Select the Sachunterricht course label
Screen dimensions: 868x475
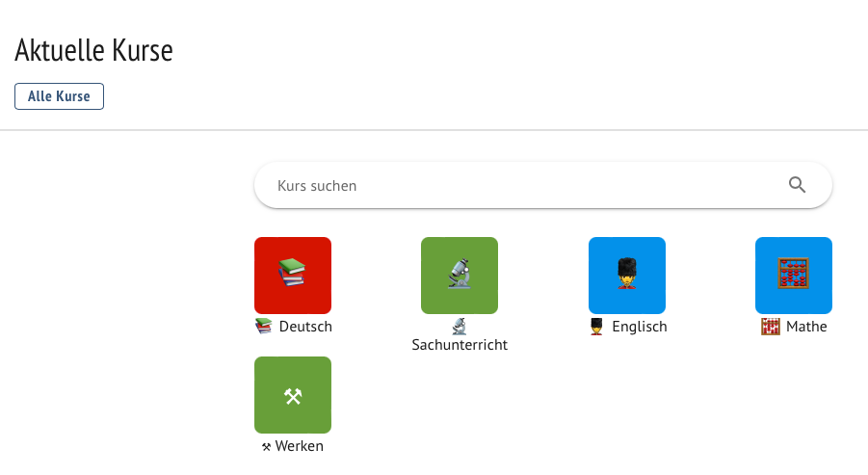(x=460, y=345)
